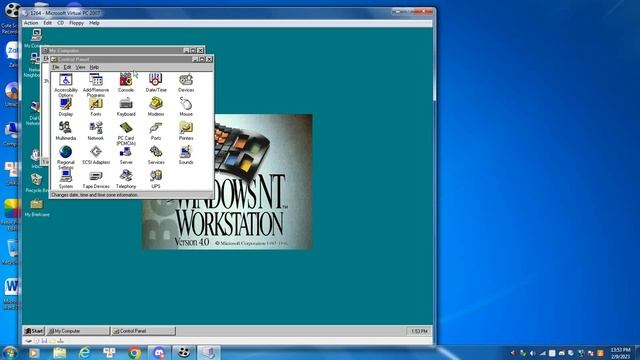Click the Windows 7 system tray clock
The image size is (640, 360).
(x=620, y=353)
